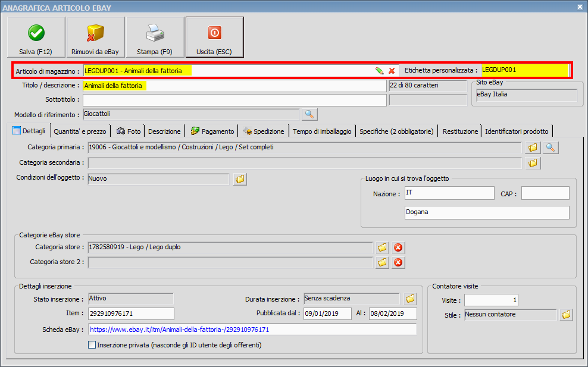Click the Visite counter field

pyautogui.click(x=491, y=300)
